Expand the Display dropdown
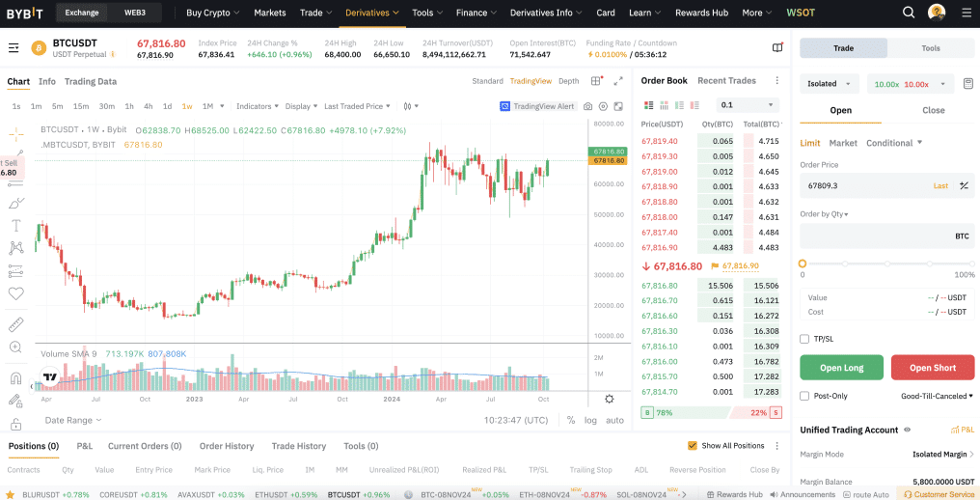This screenshot has height=500, width=980. pos(301,106)
